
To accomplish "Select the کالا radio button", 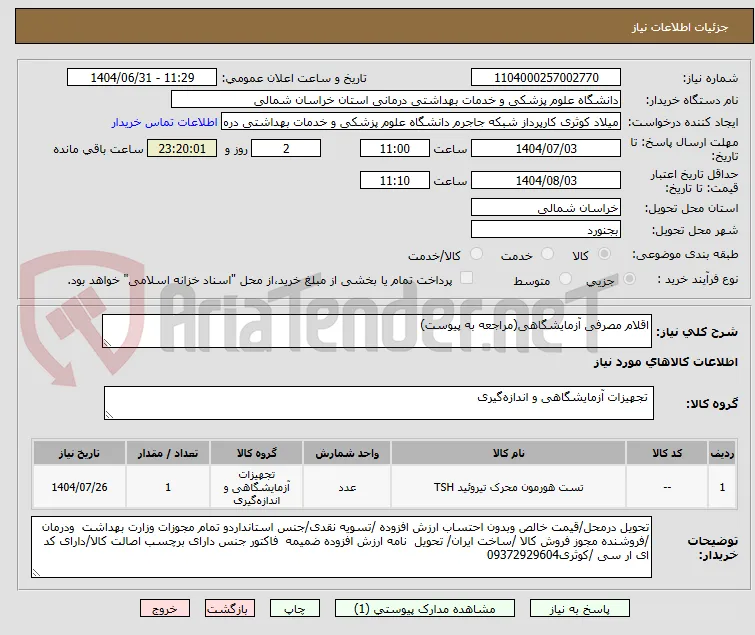I will coord(604,254).
